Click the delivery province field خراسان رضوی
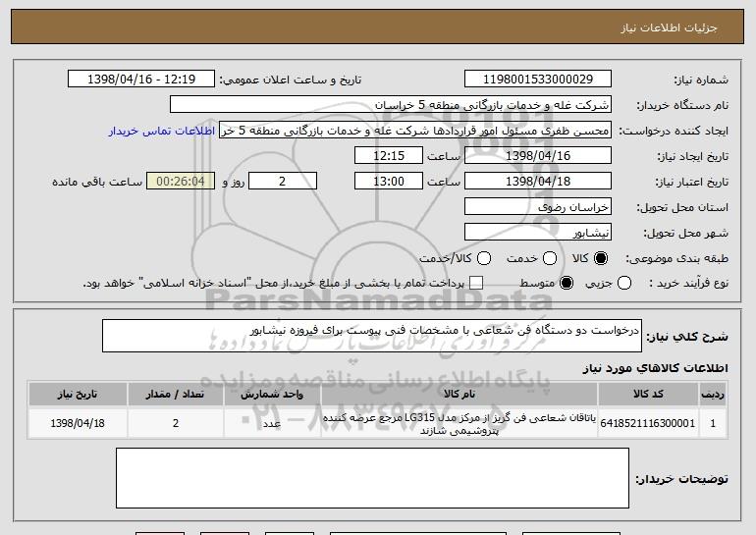Screen dimensions: 756x535 point(538,207)
